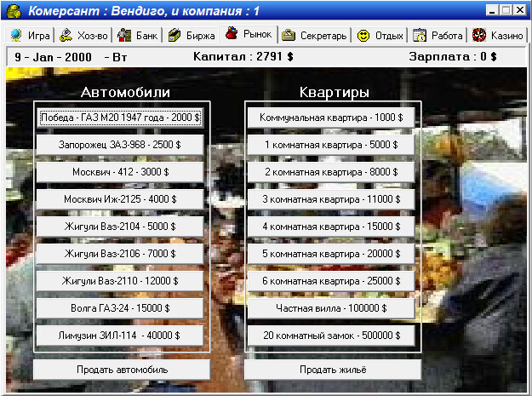Screen dimensions: 532x396
Task: Buy Волга ГАЗ-24 for 15000 $
Action: pyautogui.click(x=120, y=308)
